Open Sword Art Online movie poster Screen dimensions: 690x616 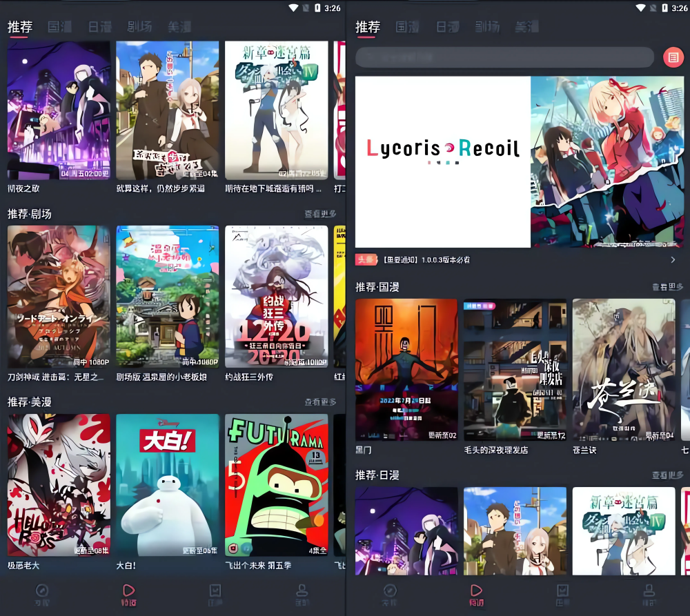point(59,297)
